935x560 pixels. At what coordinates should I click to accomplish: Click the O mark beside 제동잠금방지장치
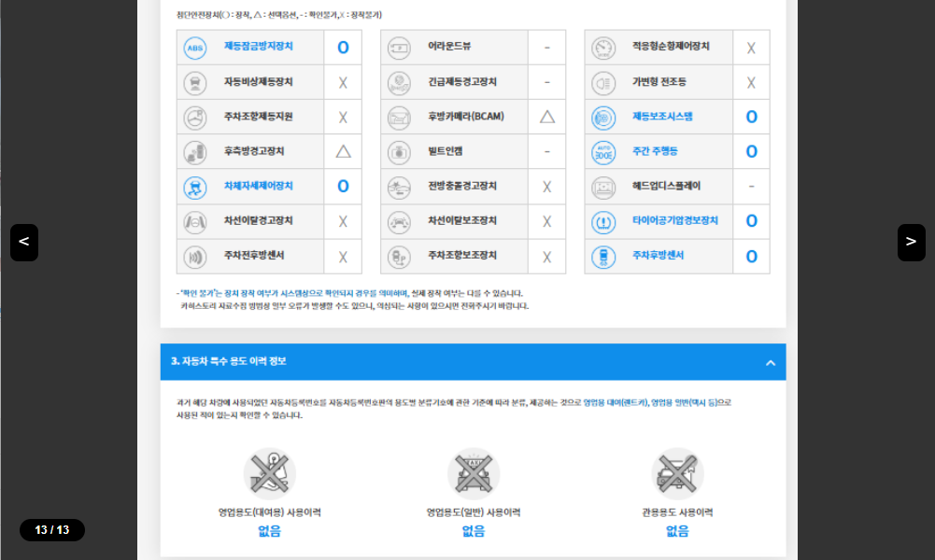(x=343, y=47)
